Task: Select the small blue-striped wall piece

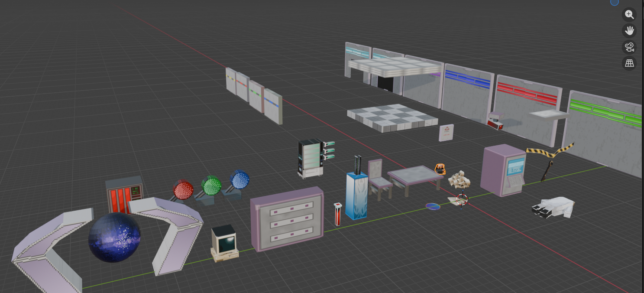Action: (273, 106)
